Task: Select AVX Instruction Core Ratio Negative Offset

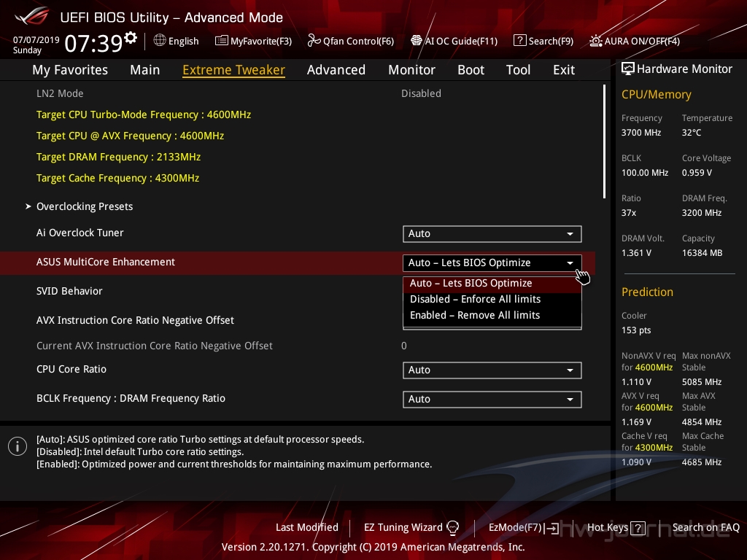Action: coord(135,321)
